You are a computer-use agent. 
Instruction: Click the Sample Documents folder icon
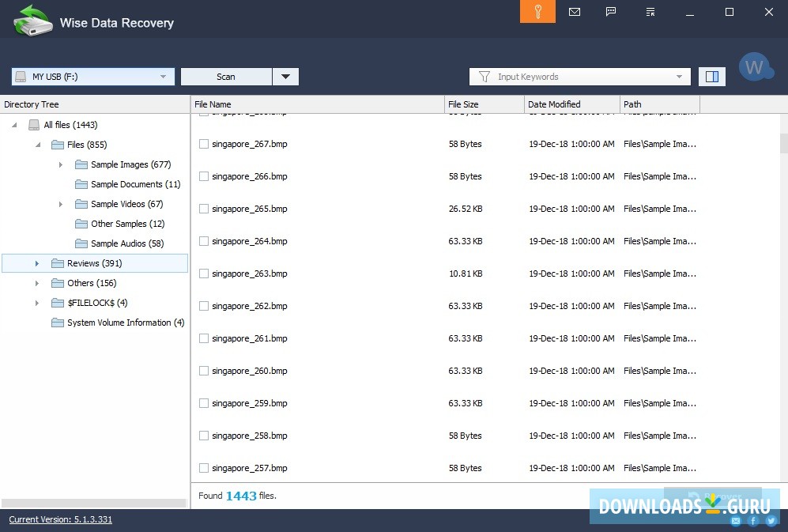tap(81, 184)
